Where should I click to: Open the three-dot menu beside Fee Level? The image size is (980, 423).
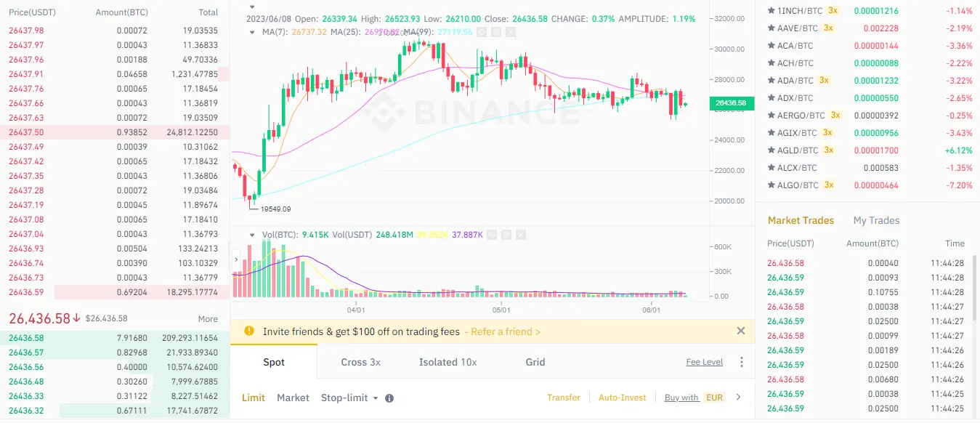742,362
